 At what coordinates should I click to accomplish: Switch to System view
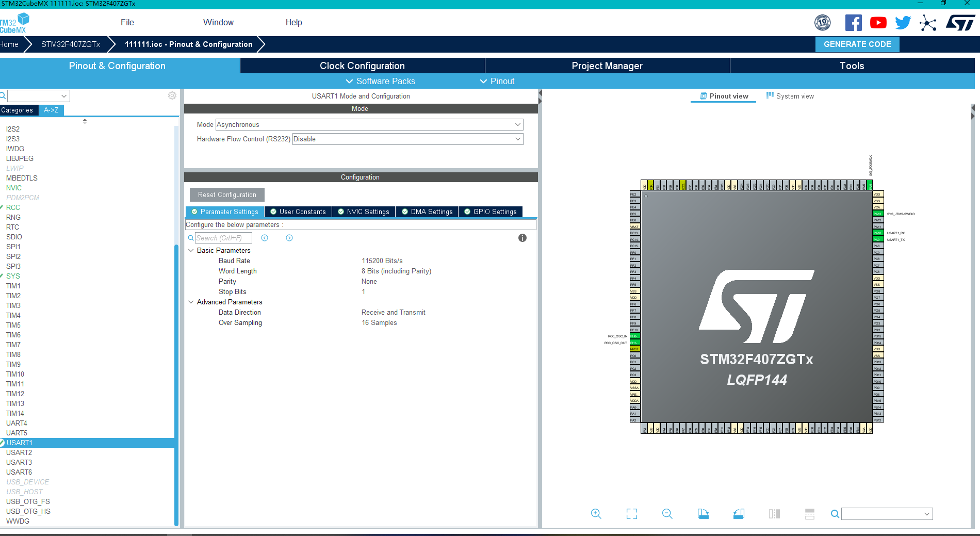pyautogui.click(x=790, y=96)
